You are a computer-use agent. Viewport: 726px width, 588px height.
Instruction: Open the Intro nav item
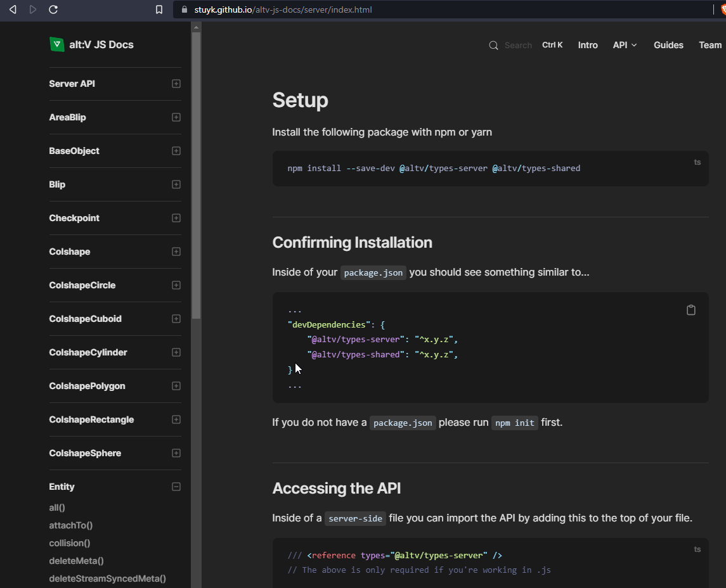(588, 45)
